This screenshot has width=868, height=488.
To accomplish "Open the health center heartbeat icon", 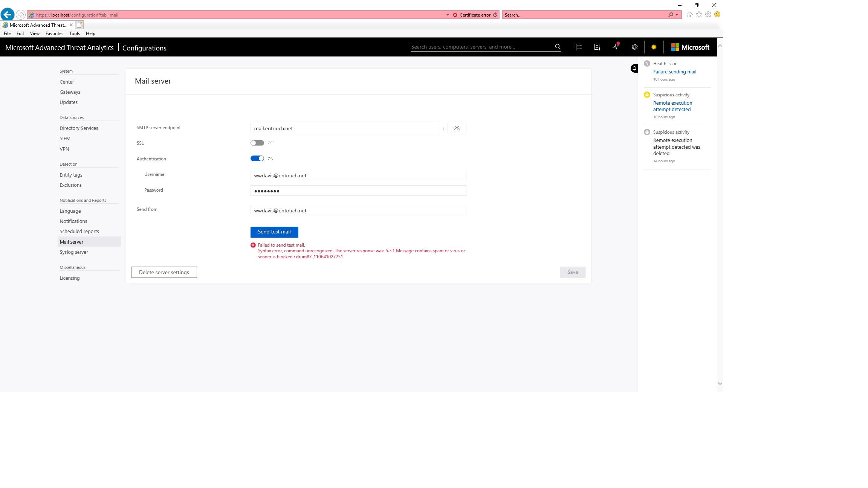I will click(x=616, y=47).
